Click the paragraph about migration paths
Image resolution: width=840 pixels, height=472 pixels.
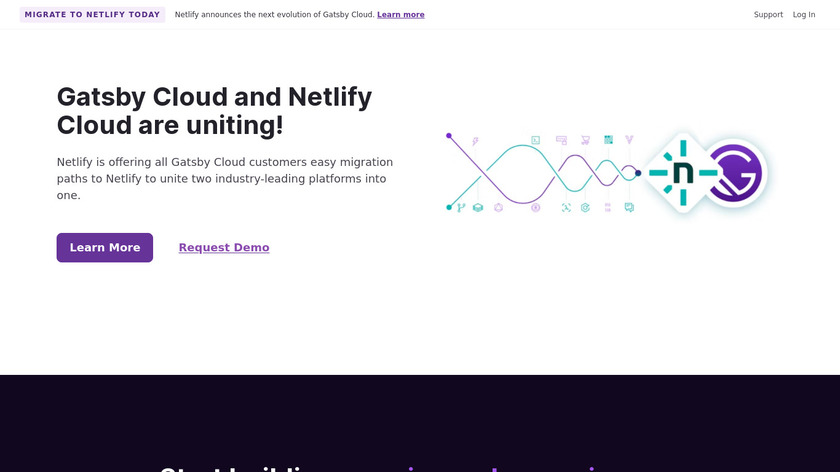coord(225,178)
